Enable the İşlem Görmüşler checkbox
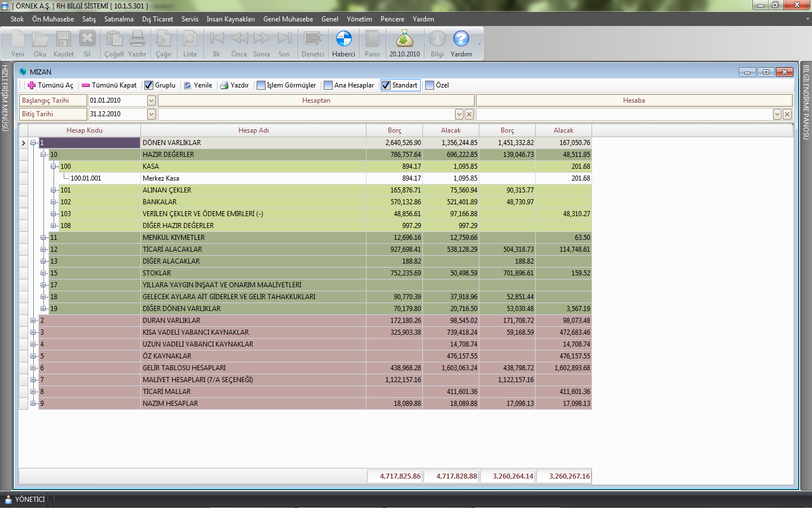812x508 pixels. 261,85
